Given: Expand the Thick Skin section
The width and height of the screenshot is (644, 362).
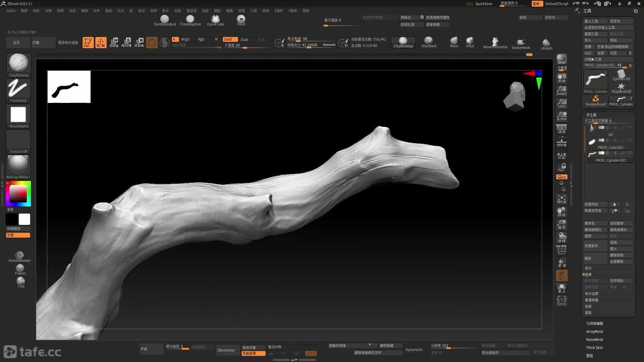Looking at the screenshot, I should pyautogui.click(x=594, y=348).
